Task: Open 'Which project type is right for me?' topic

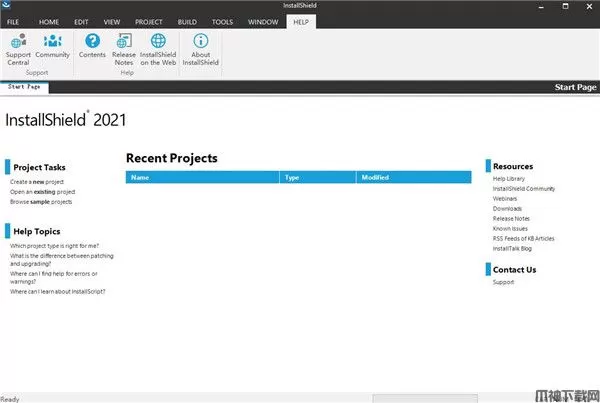Action: (x=54, y=246)
